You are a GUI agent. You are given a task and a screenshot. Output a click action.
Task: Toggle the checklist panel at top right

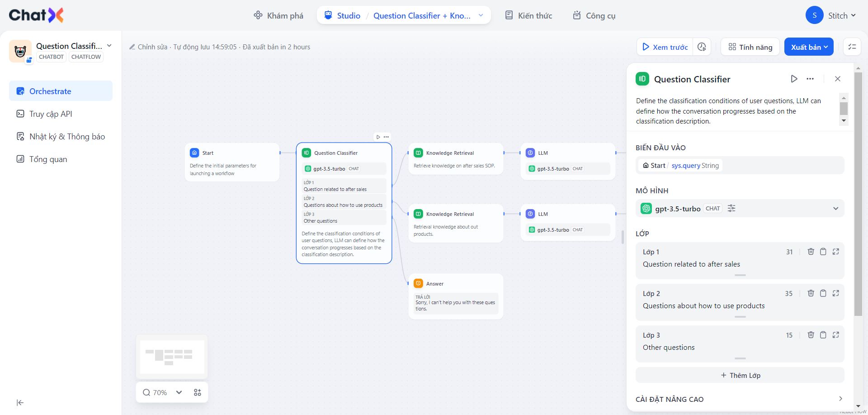point(852,47)
